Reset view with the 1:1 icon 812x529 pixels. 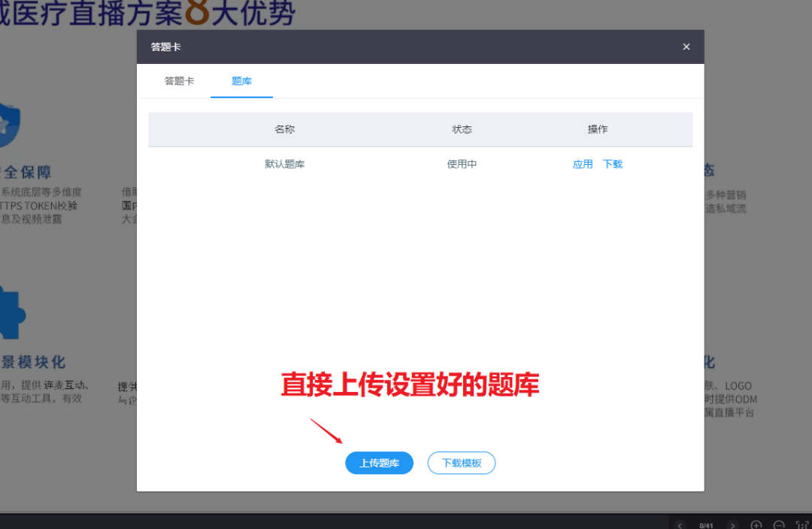802,524
